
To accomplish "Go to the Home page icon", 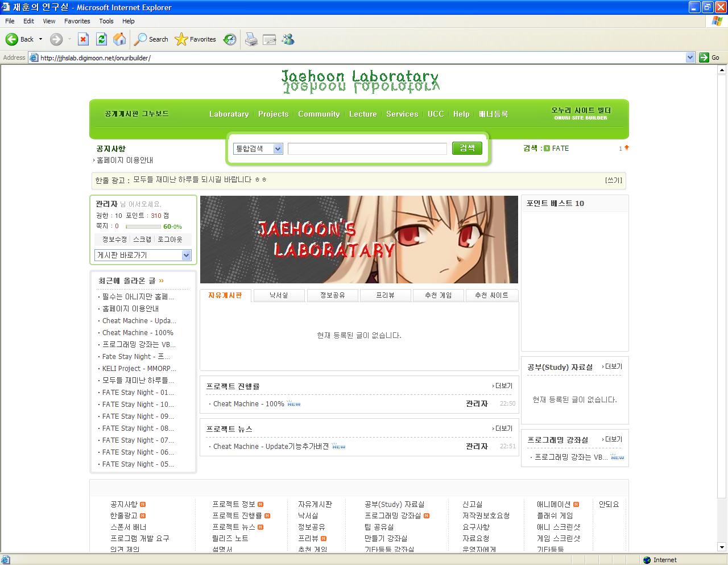I will click(x=119, y=39).
